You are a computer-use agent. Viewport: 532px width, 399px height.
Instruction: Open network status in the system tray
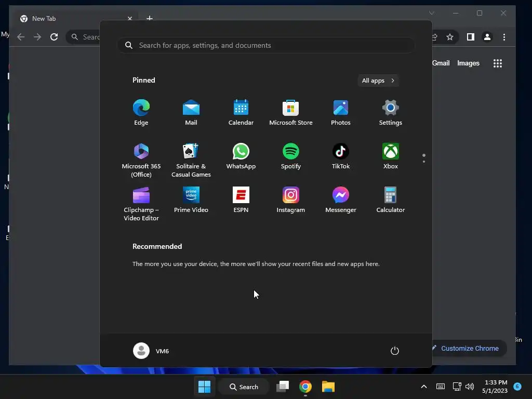click(457, 387)
